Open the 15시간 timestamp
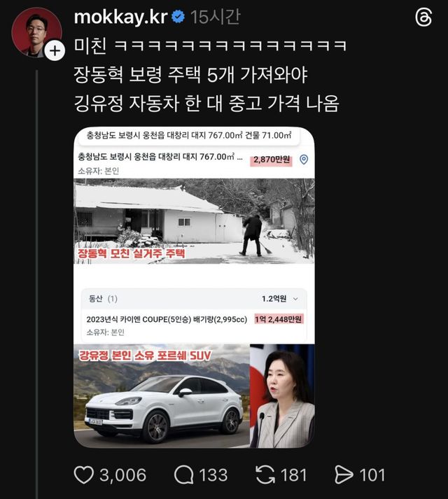 [x=215, y=17]
